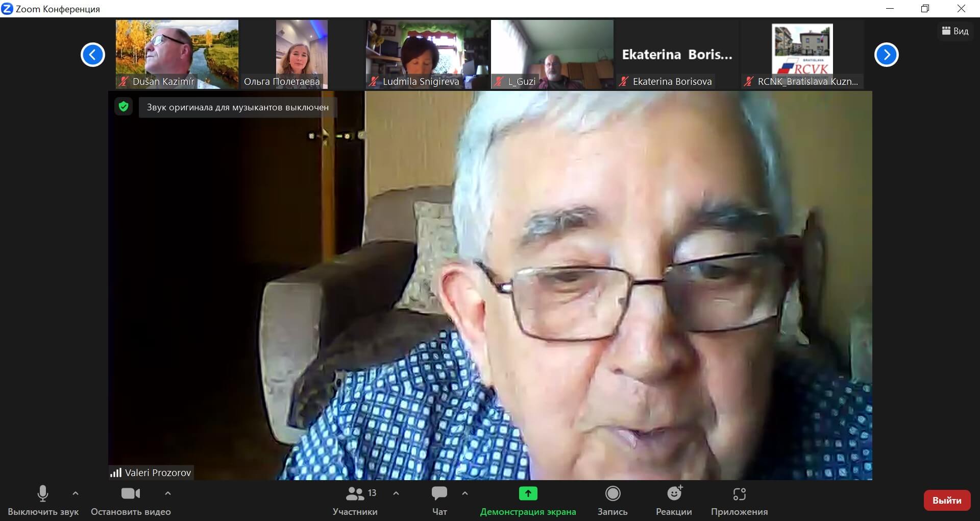
Task: Click muted mic icon on RCNK_Bratislava
Action: pyautogui.click(x=749, y=82)
